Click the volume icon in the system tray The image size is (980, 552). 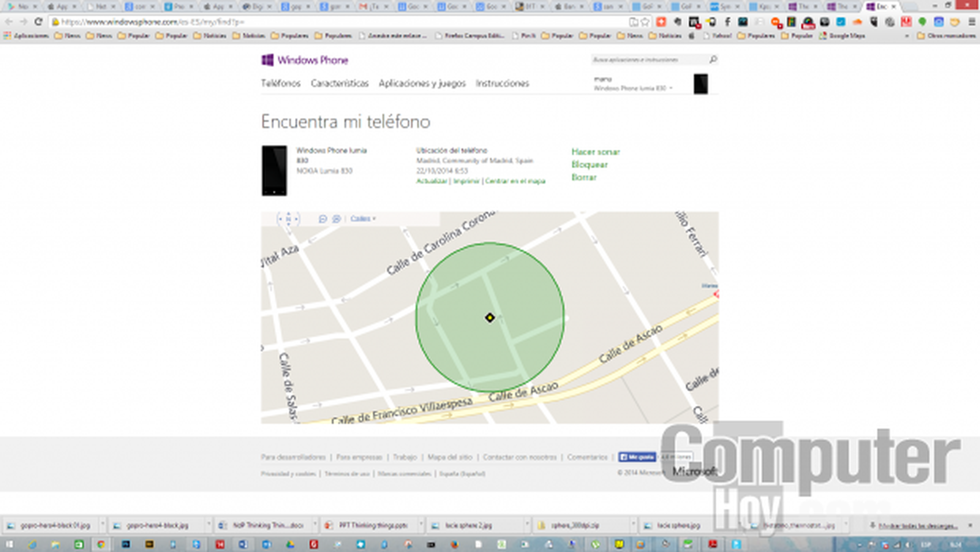tap(909, 545)
